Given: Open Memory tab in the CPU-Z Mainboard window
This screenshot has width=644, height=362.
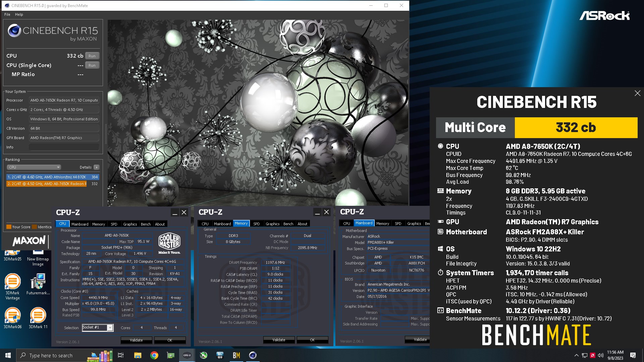Looking at the screenshot, I should pos(383,223).
